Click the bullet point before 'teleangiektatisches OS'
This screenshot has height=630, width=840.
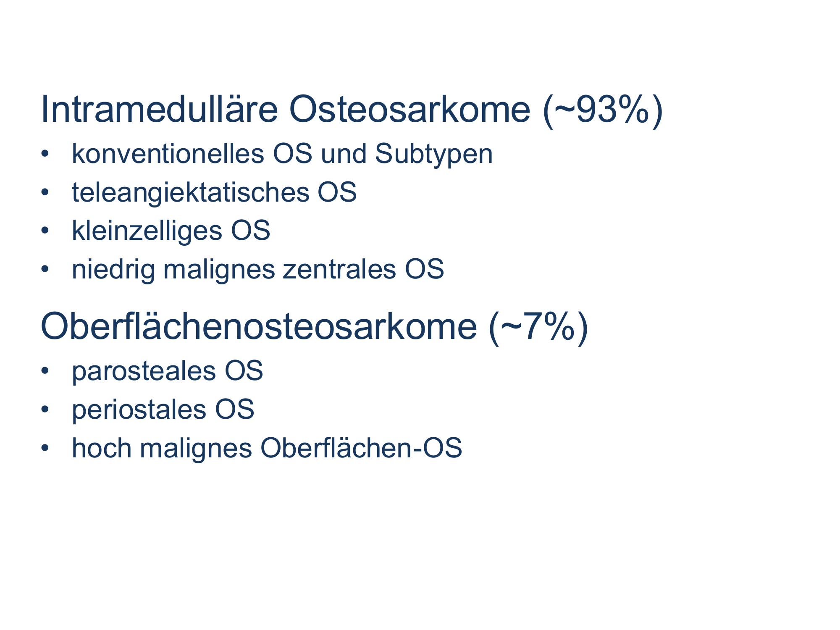[45, 193]
